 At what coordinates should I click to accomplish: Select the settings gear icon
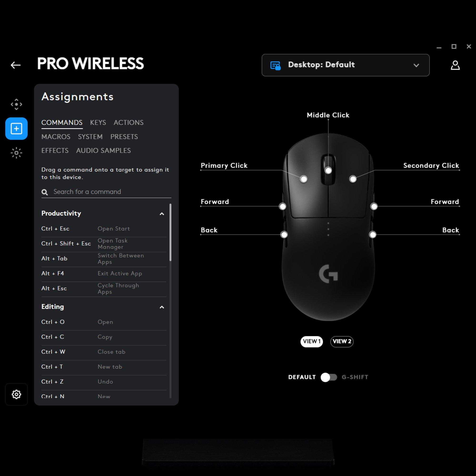[16, 395]
